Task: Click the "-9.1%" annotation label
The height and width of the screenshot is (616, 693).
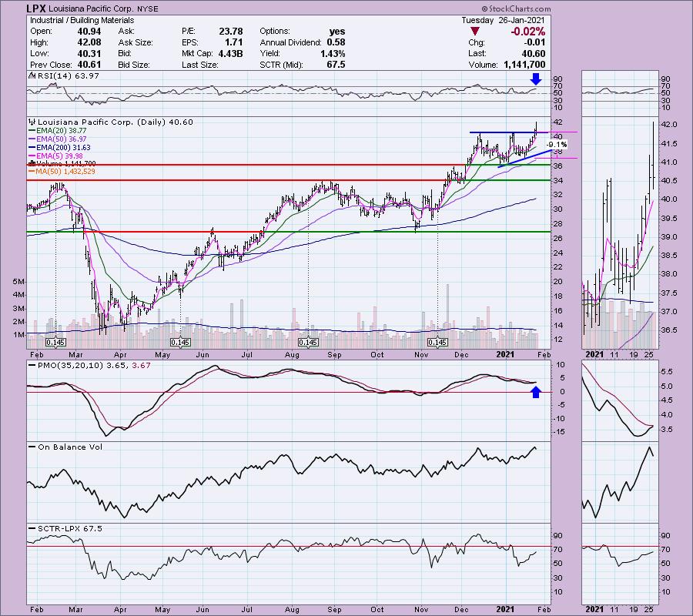Action: pos(557,145)
